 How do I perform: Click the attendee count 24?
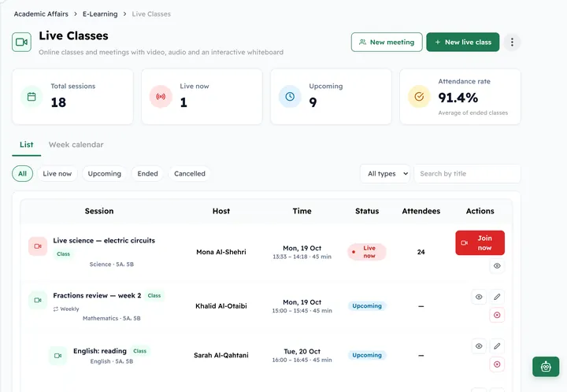click(421, 252)
